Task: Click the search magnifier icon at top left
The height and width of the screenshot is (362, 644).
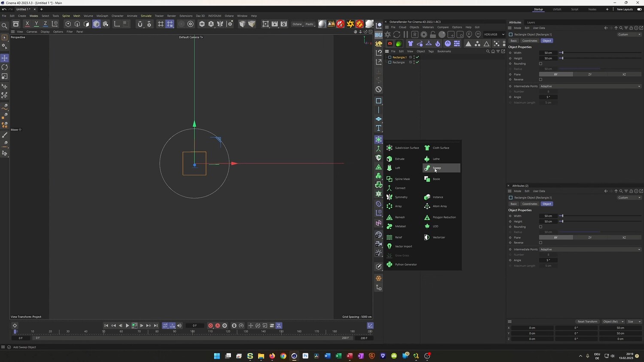Action: click(5, 26)
